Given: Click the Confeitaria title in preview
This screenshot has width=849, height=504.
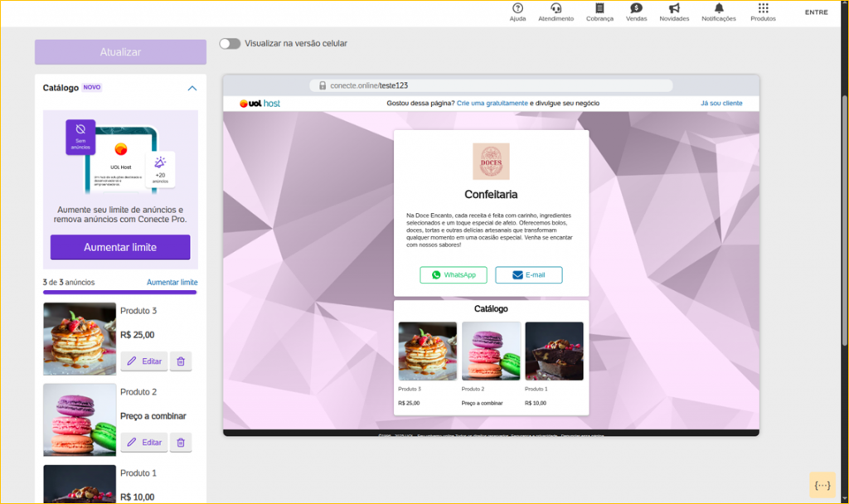Looking at the screenshot, I should tap(491, 194).
